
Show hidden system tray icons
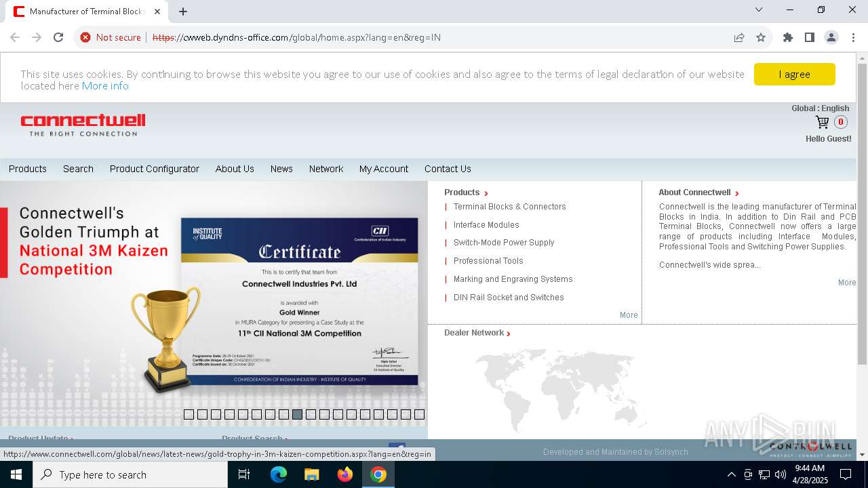(x=731, y=474)
